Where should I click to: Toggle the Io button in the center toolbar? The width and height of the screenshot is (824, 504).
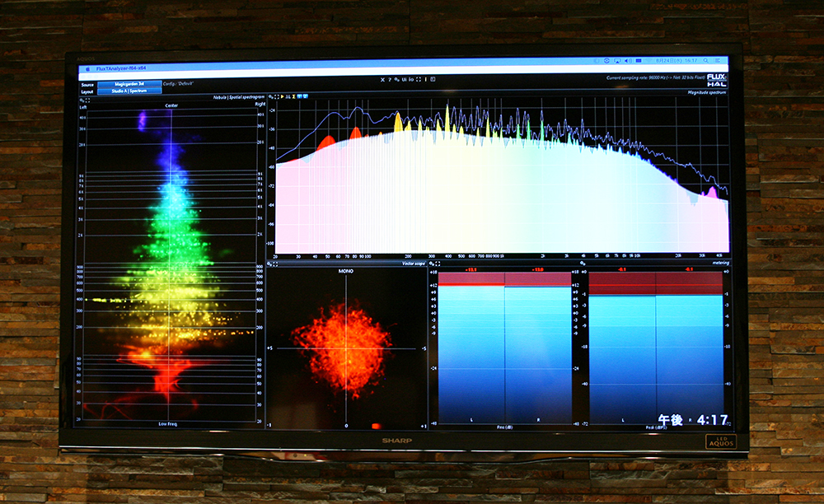(411, 80)
